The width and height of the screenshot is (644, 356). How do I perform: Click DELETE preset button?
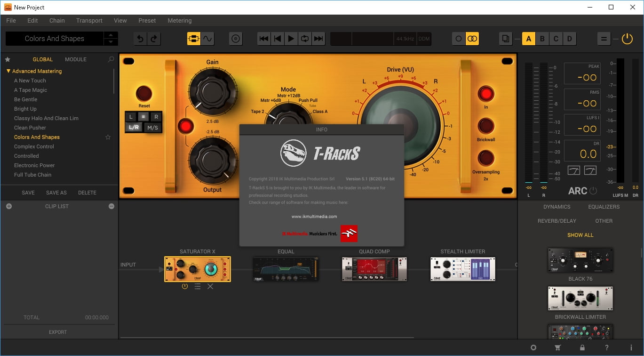coord(87,193)
